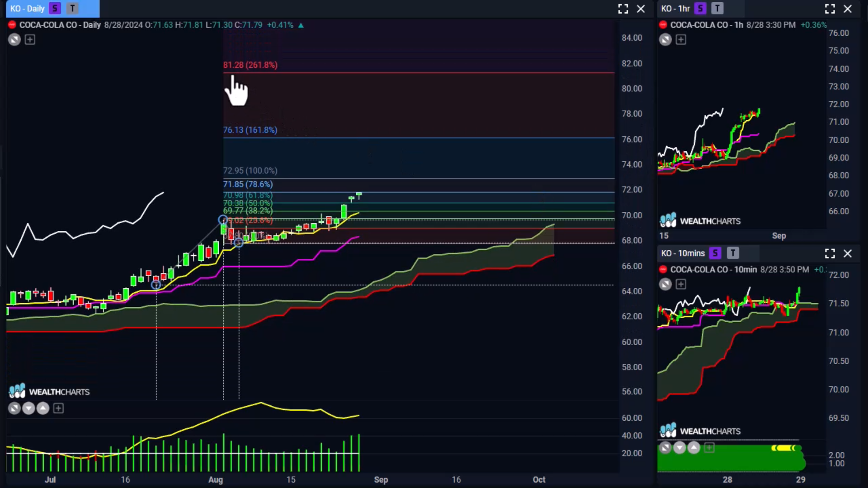Close the KO - 10mins chart panel
This screenshot has width=868, height=488.
(x=848, y=253)
